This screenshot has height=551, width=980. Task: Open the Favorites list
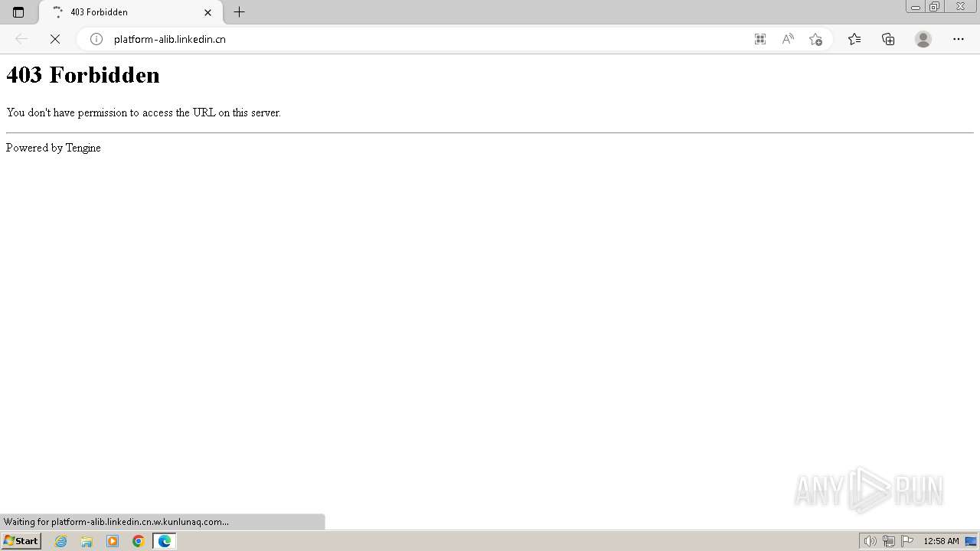tap(854, 39)
